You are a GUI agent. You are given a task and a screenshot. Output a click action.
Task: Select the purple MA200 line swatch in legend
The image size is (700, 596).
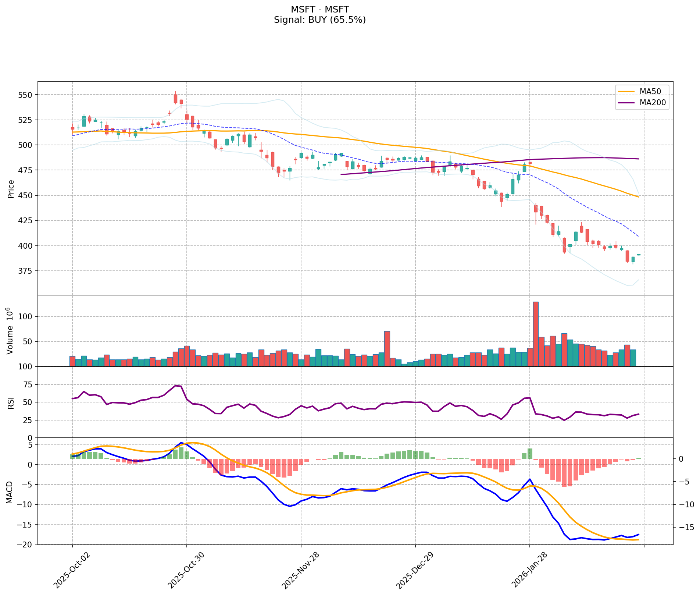click(x=626, y=103)
